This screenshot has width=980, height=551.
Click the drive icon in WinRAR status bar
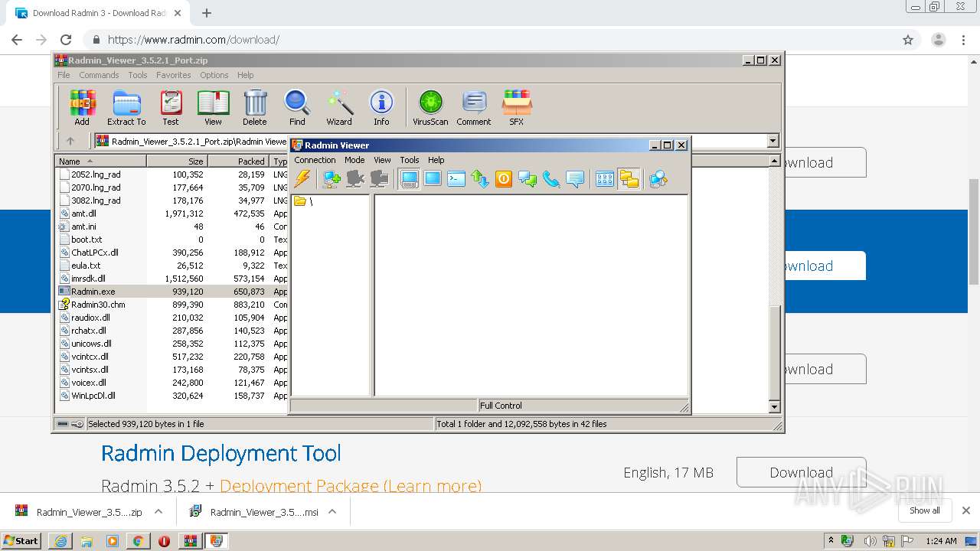pyautogui.click(x=63, y=424)
